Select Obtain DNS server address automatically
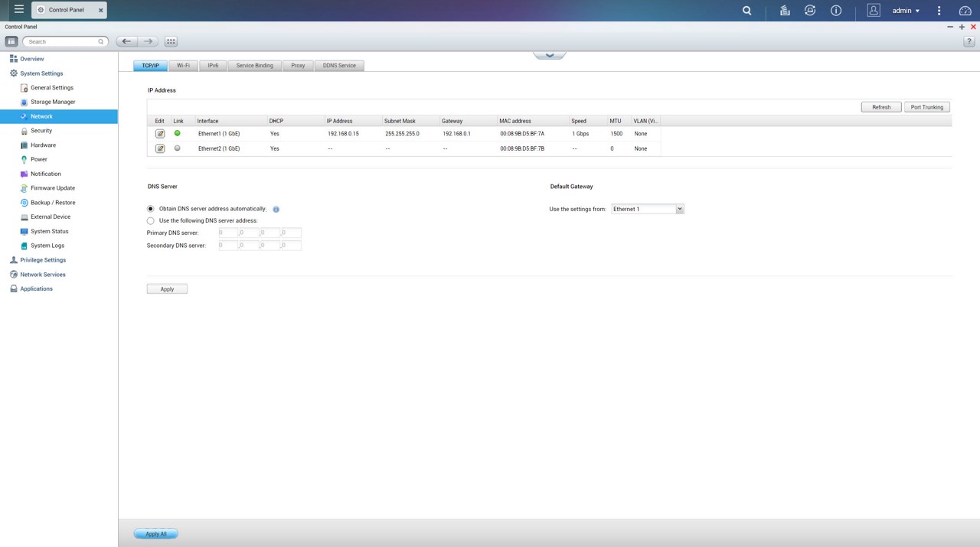Image resolution: width=980 pixels, height=547 pixels. (x=151, y=209)
